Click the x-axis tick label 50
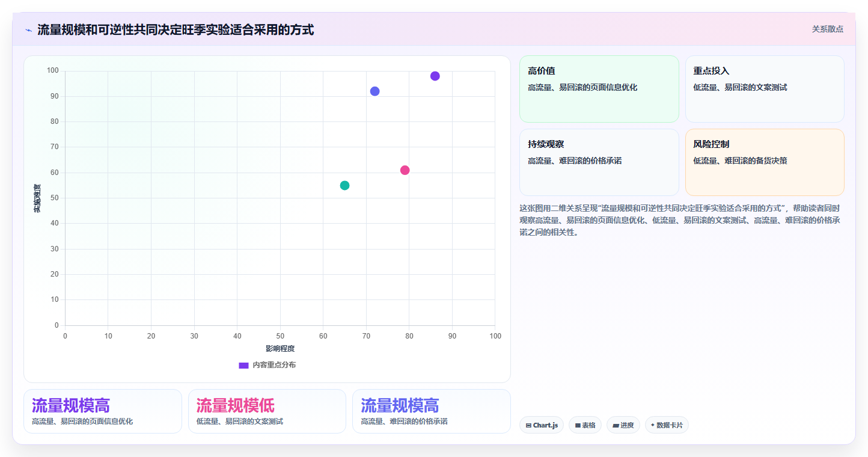The width and height of the screenshot is (868, 457). (280, 336)
